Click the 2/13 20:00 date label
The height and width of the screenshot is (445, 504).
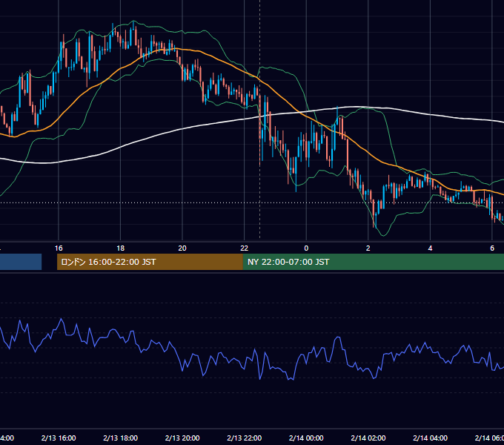tap(182, 438)
